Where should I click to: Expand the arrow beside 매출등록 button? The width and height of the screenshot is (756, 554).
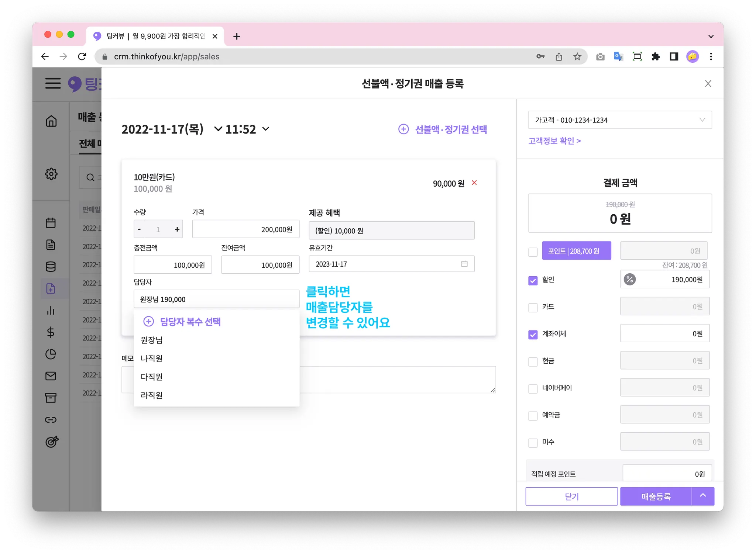[x=703, y=496]
